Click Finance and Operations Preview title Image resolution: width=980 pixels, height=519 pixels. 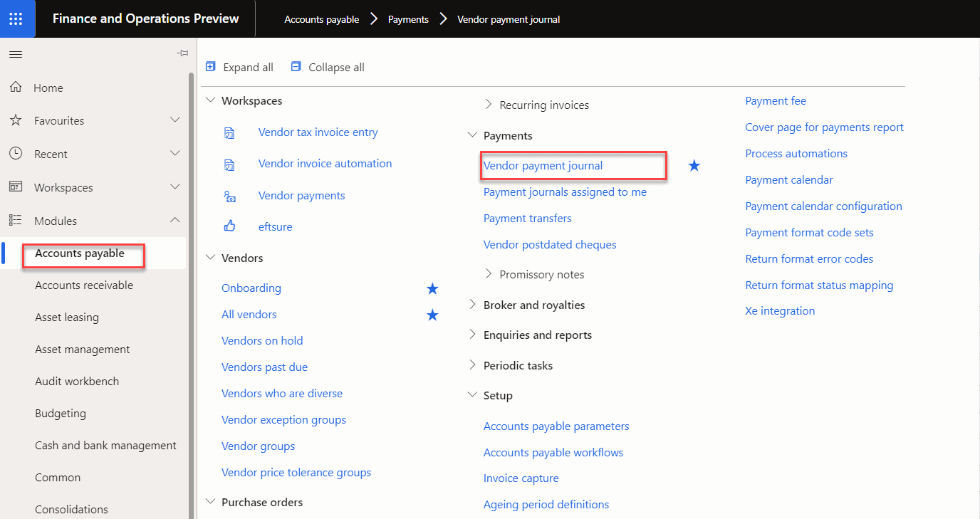146,19
